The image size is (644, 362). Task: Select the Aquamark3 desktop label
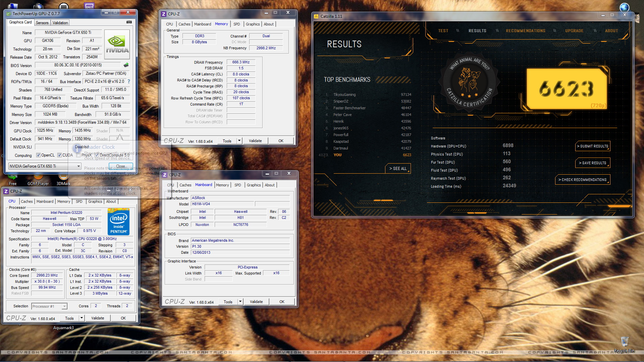click(63, 328)
